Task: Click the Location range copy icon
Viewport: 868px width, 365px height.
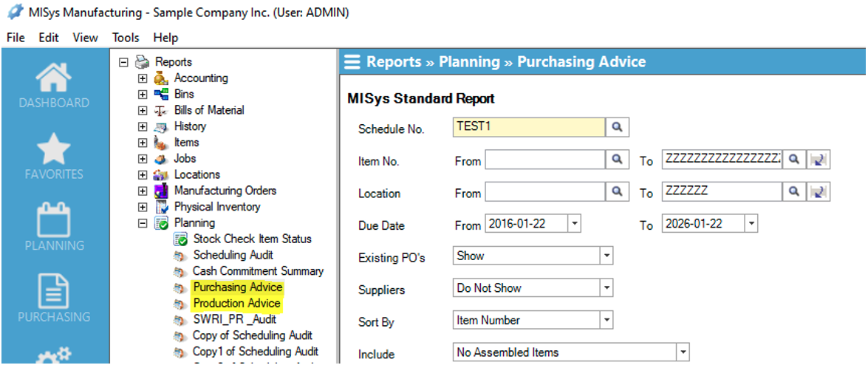Action: pos(819,192)
